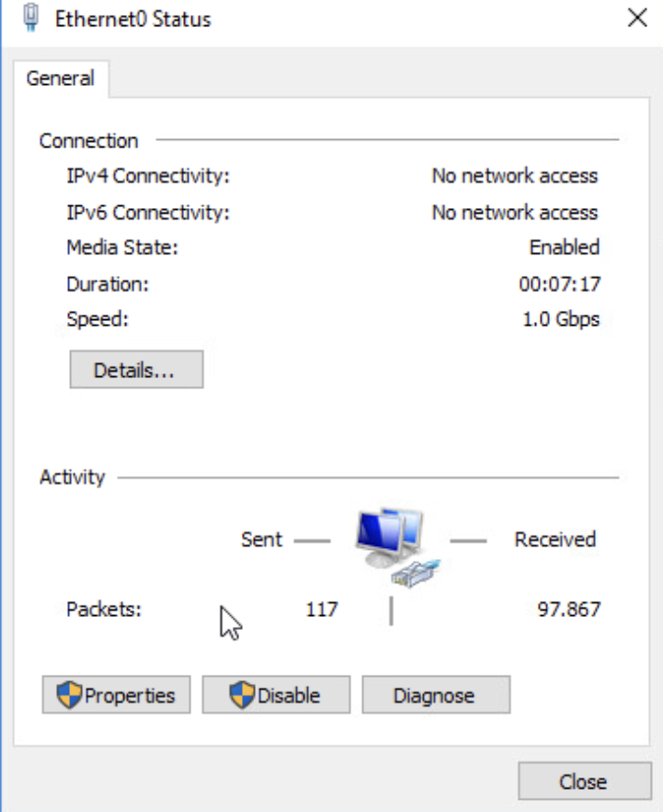
Task: Click the Media State 'Enabled' value
Action: (564, 247)
